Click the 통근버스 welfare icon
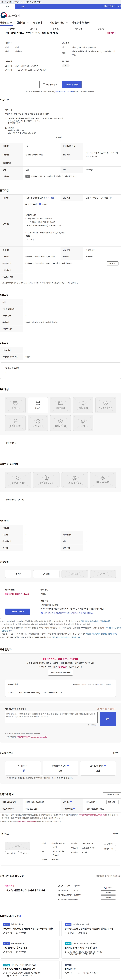 pos(15,405)
